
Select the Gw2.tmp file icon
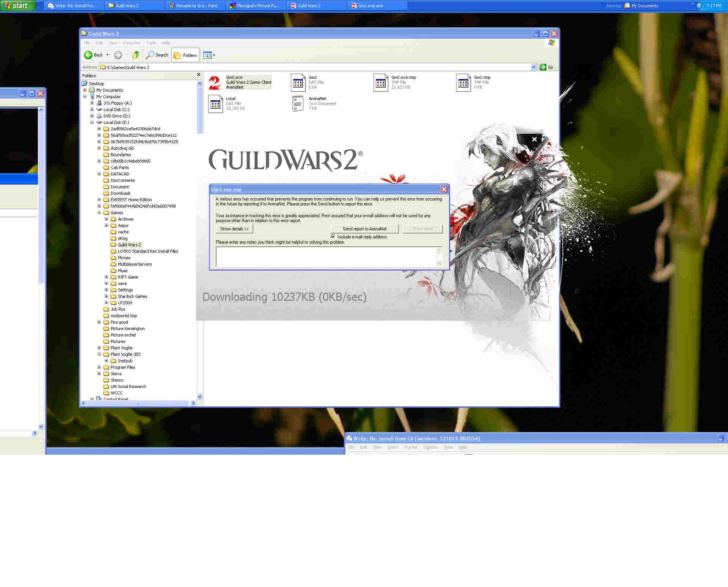[x=463, y=82]
